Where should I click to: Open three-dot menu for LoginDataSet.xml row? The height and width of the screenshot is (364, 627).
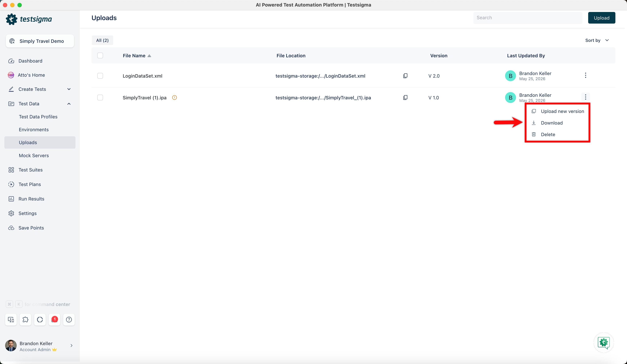[585, 75]
